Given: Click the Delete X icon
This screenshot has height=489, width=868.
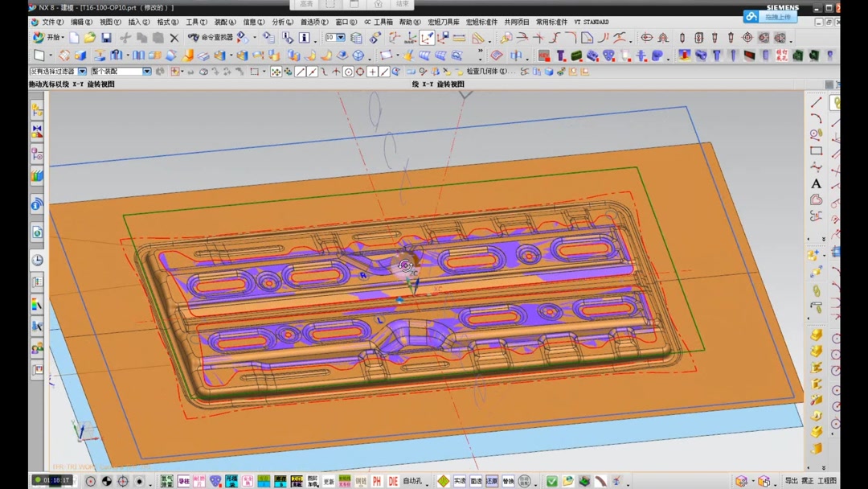Looking at the screenshot, I should point(174,38).
